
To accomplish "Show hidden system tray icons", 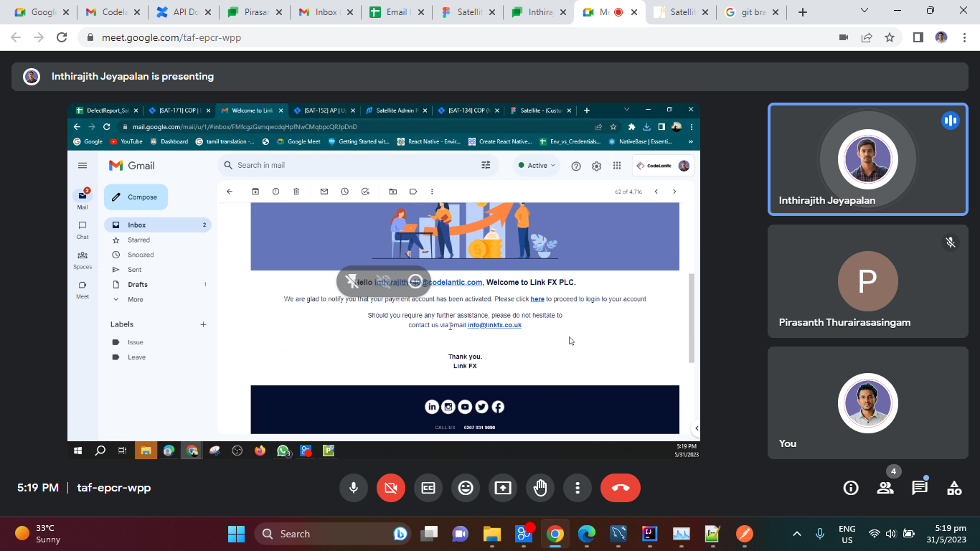I will 797,534.
